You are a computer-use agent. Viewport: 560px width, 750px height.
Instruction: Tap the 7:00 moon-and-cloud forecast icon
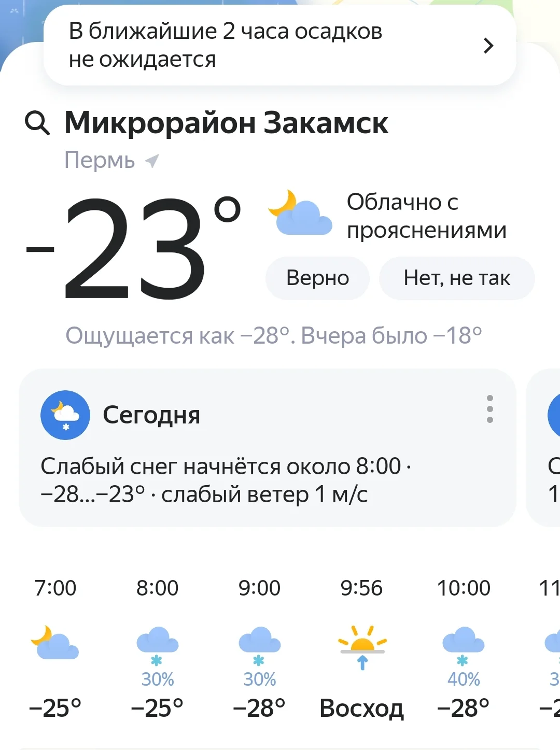click(55, 643)
